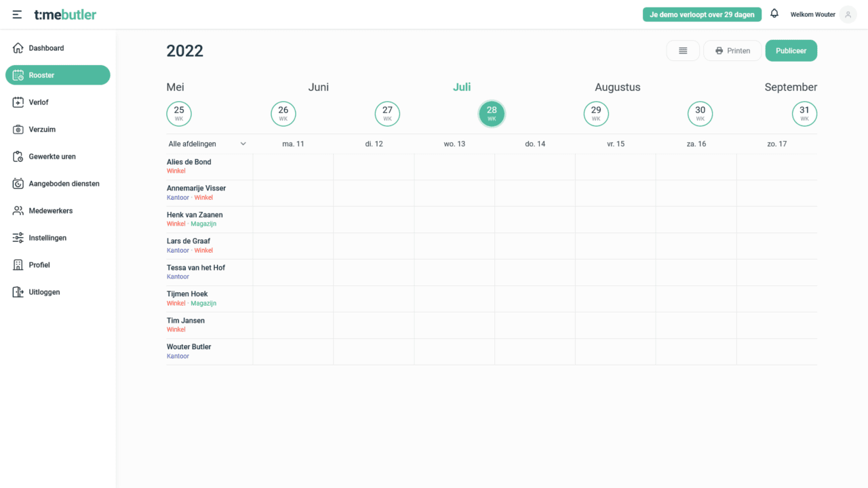
Task: Click the Verzuim sidebar icon
Action: (18, 129)
